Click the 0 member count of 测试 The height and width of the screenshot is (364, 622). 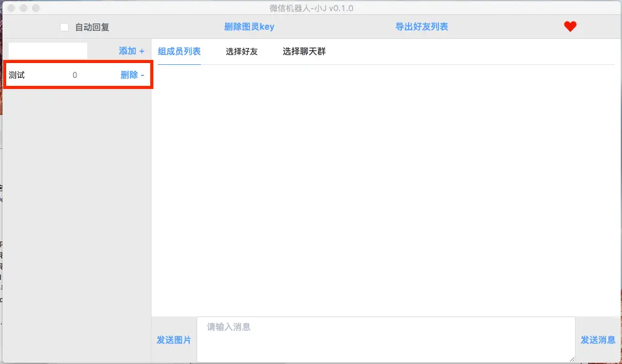[x=75, y=74]
